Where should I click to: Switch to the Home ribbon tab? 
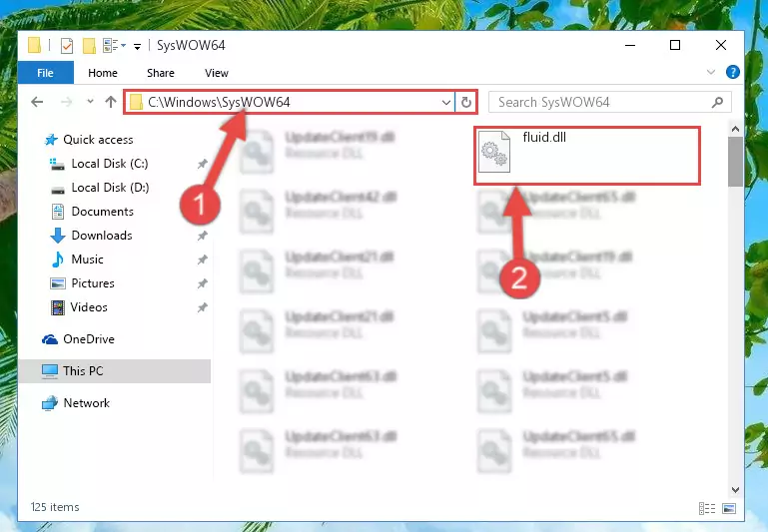103,73
